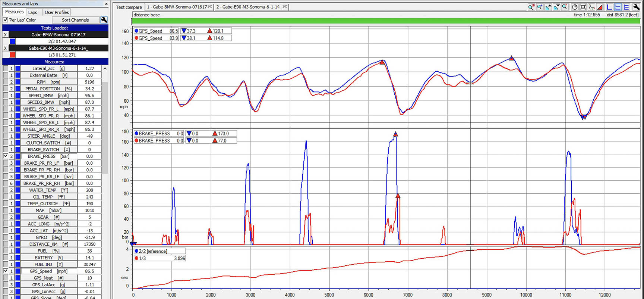Image resolution: width=644 pixels, height=299 pixels.
Task: Switch to the Measures tab
Action: click(14, 12)
